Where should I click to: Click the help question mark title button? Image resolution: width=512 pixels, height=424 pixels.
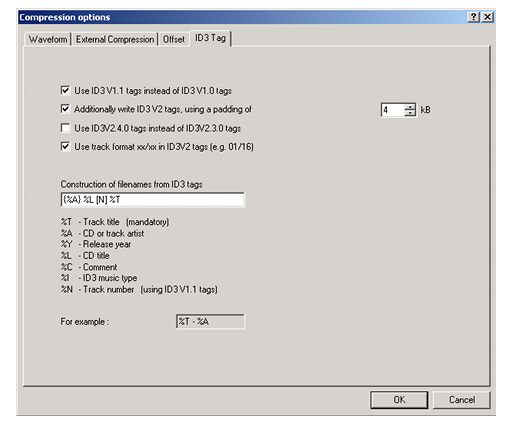(x=473, y=17)
